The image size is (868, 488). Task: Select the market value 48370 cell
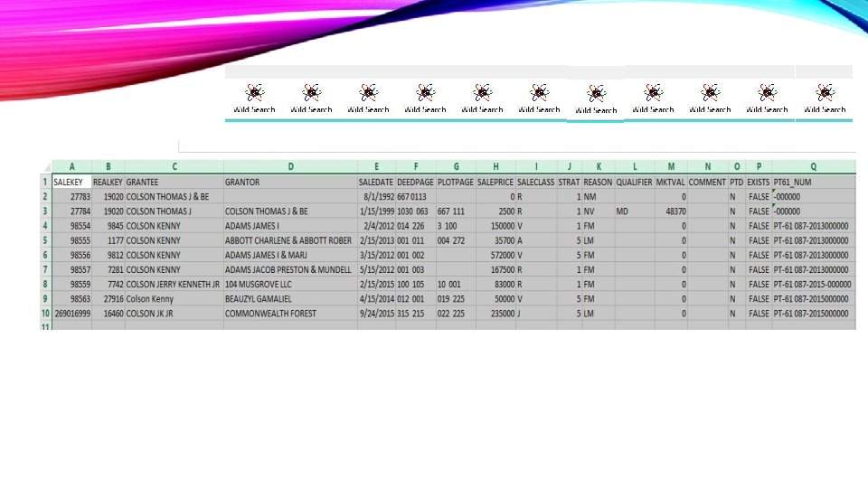[x=671, y=211]
